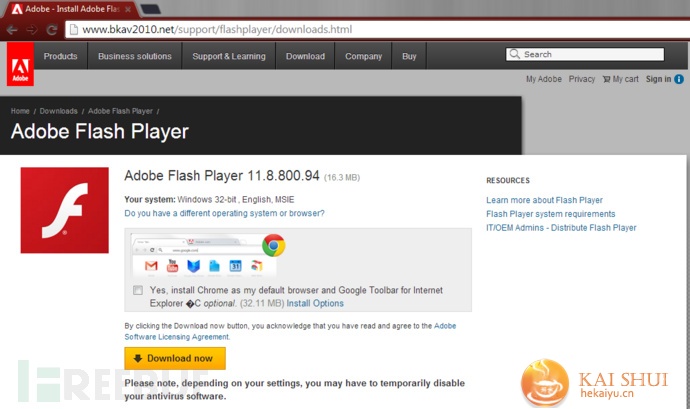
Task: Click the search magnifier icon
Action: 514,54
